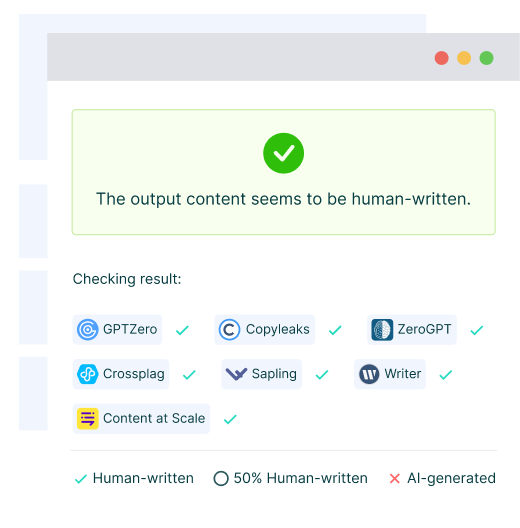The image size is (520, 528).
Task: Click the checkmark beside Writer
Action: point(446,374)
